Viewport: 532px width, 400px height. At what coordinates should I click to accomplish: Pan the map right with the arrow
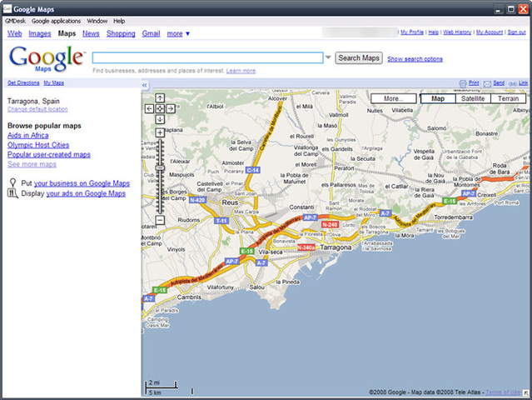click(x=171, y=108)
